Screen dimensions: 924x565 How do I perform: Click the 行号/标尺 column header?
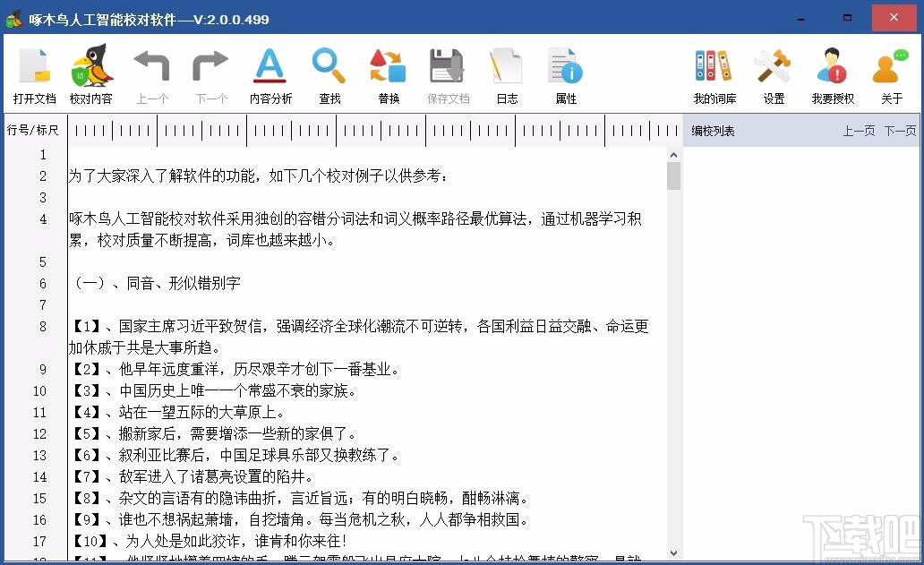pyautogui.click(x=34, y=130)
